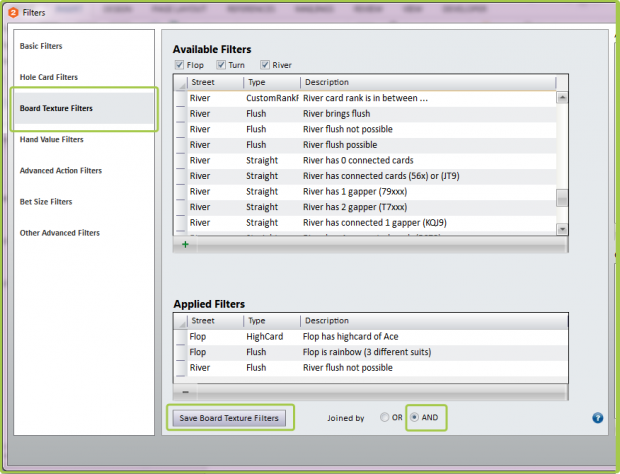
Task: Open the blue help question mark icon
Action: [597, 418]
